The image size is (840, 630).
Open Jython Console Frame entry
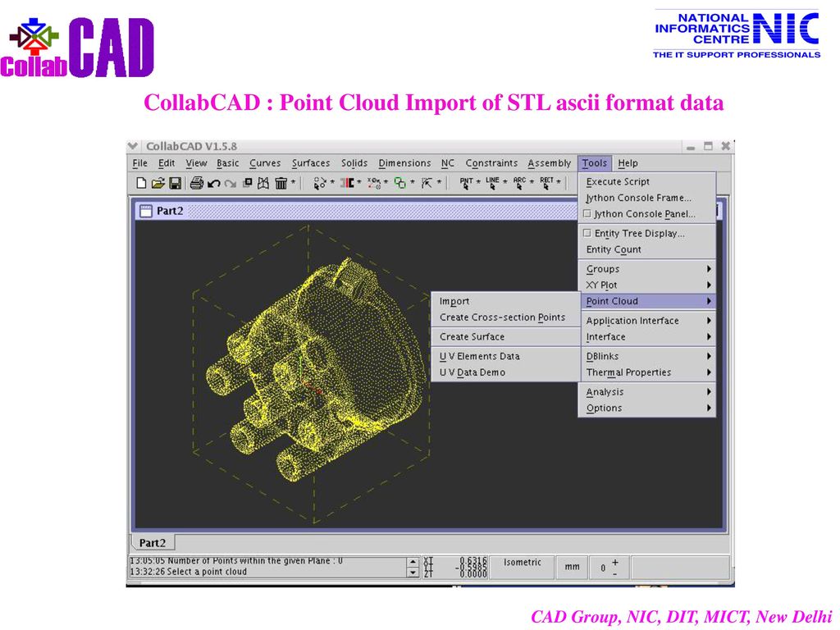(x=647, y=198)
